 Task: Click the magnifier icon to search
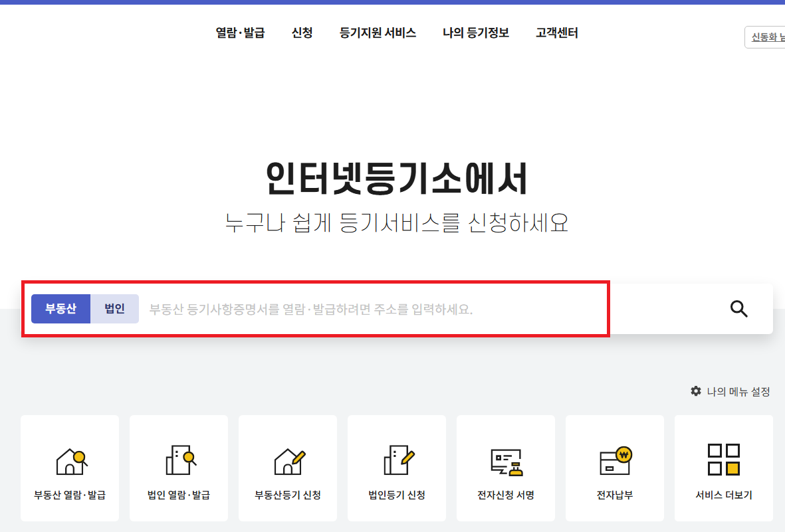pos(738,308)
